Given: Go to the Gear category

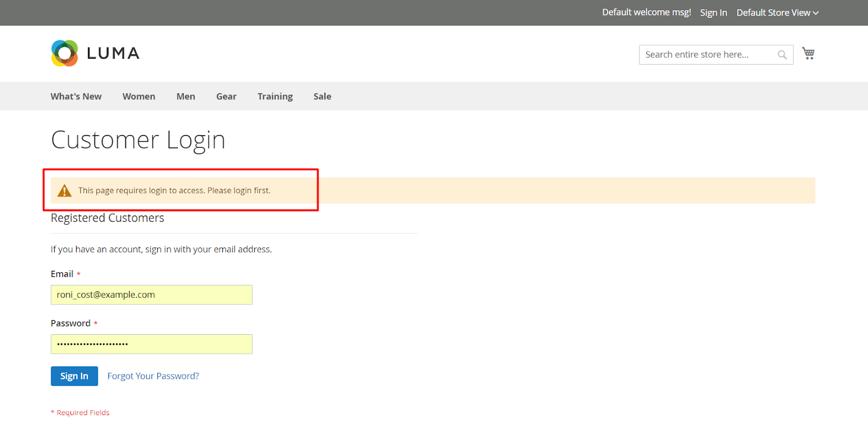Looking at the screenshot, I should pos(226,97).
